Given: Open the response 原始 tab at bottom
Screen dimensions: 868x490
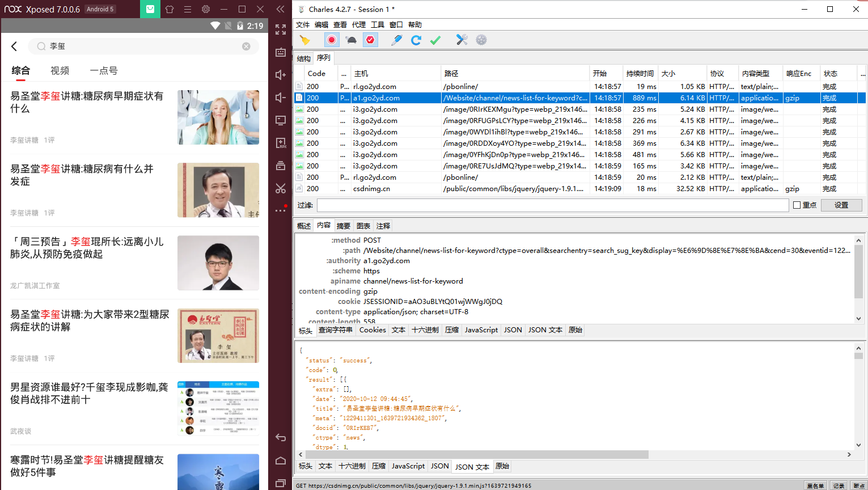Looking at the screenshot, I should pos(502,466).
